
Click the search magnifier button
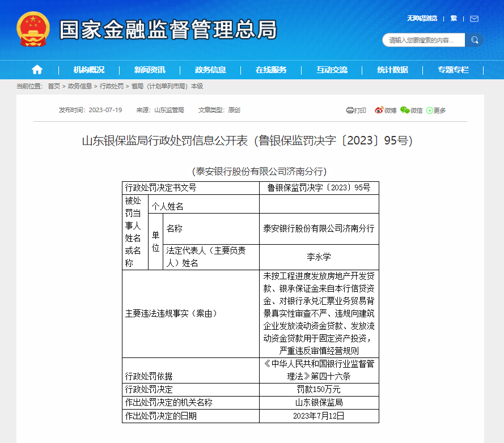tap(475, 40)
